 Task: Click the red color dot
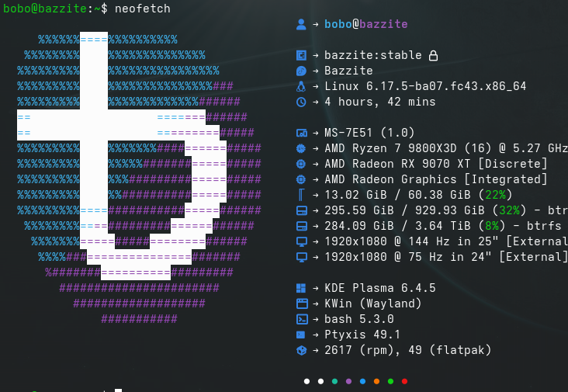[404, 381]
